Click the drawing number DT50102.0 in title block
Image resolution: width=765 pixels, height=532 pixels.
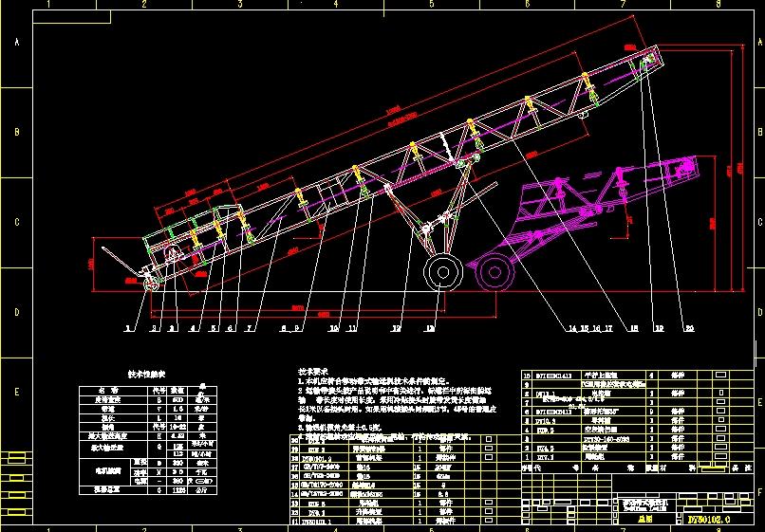[708, 520]
